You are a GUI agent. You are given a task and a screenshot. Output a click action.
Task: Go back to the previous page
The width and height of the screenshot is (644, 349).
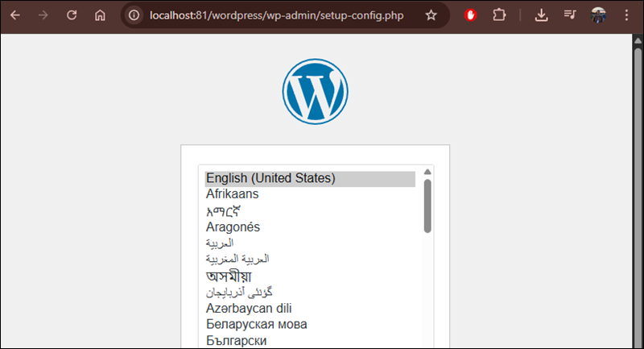click(x=15, y=15)
